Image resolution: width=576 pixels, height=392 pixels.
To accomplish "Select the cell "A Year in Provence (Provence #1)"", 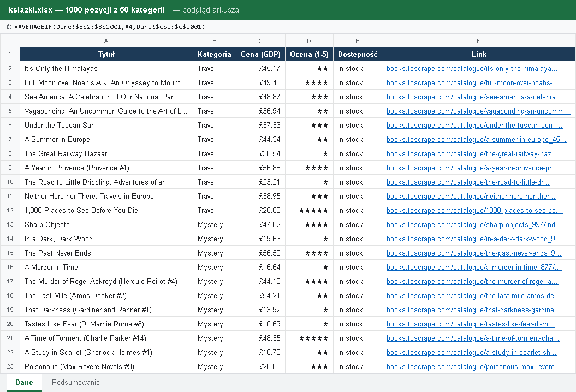I will 106,168.
